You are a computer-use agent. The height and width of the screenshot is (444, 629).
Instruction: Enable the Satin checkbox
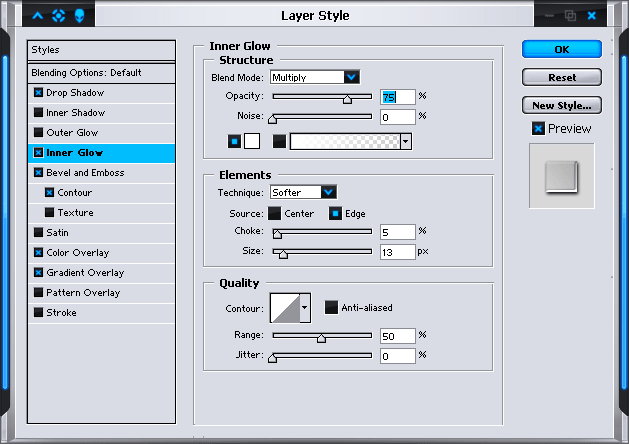[x=39, y=233]
